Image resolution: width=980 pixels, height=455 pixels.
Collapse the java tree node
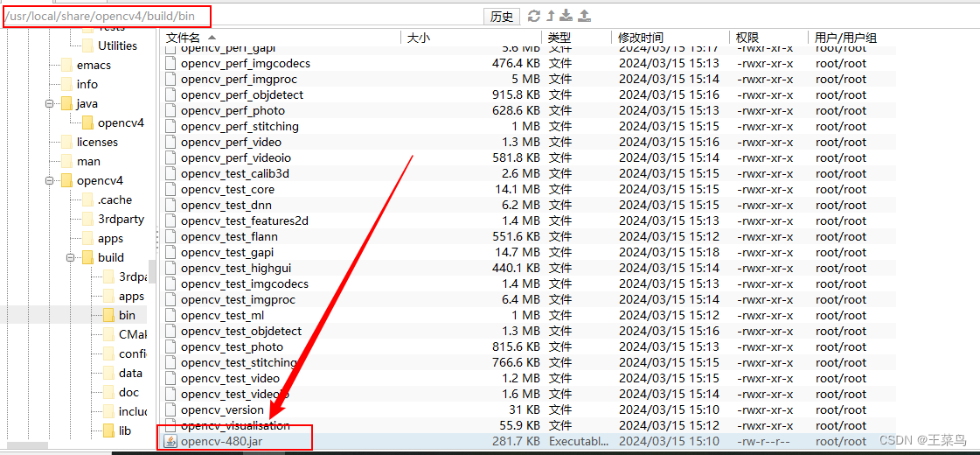(x=49, y=104)
